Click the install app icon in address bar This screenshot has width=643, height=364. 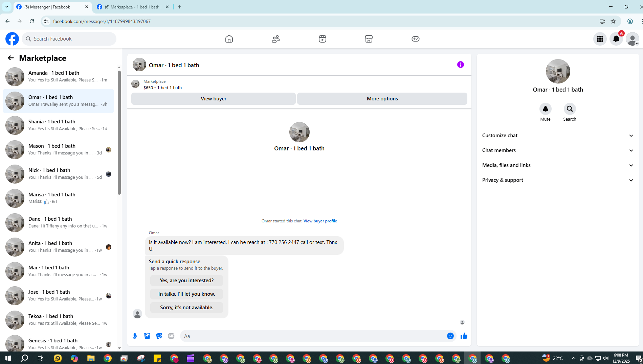602,21
